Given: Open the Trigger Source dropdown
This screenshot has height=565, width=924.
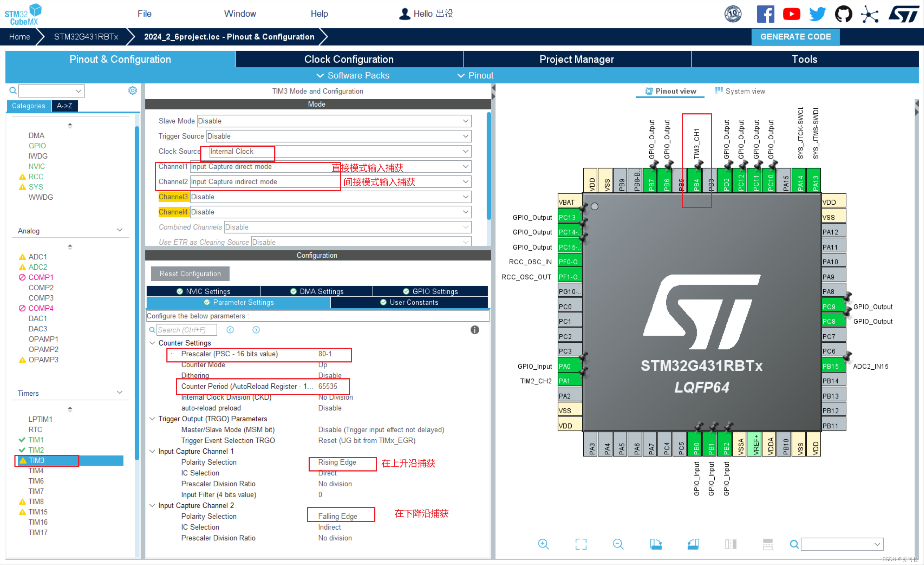Looking at the screenshot, I should click(x=339, y=136).
